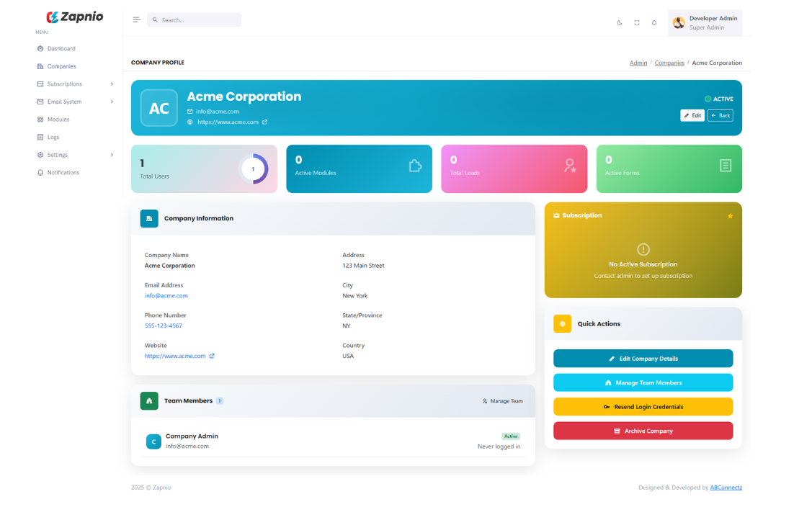The image size is (812, 507).
Task: Open notifications bell icon in header
Action: (654, 22)
